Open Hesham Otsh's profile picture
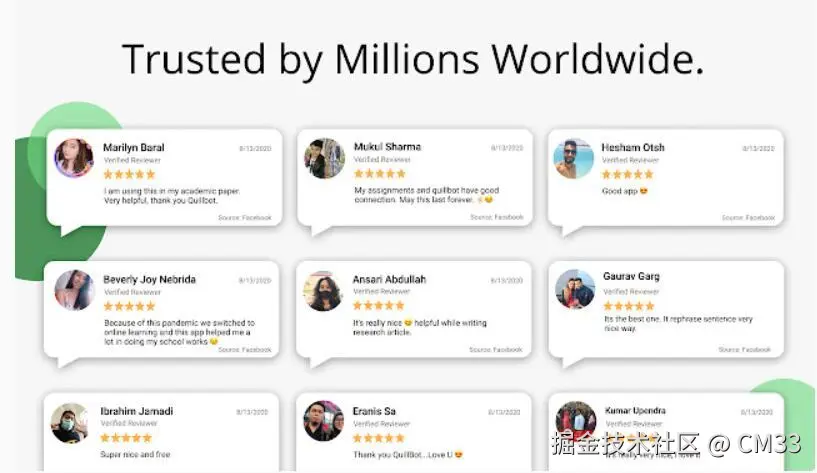 574,158
